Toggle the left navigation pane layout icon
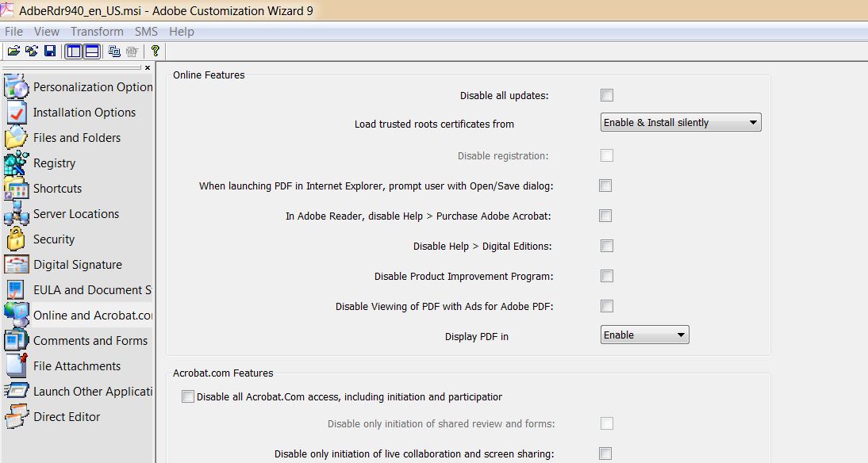Screen dimensions: 868x463 (74, 52)
